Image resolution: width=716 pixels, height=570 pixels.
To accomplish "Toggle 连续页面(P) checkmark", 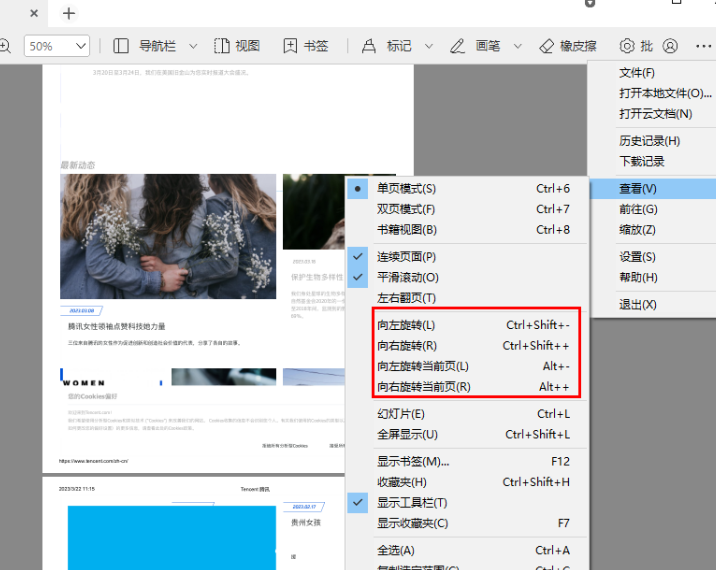I will point(467,257).
